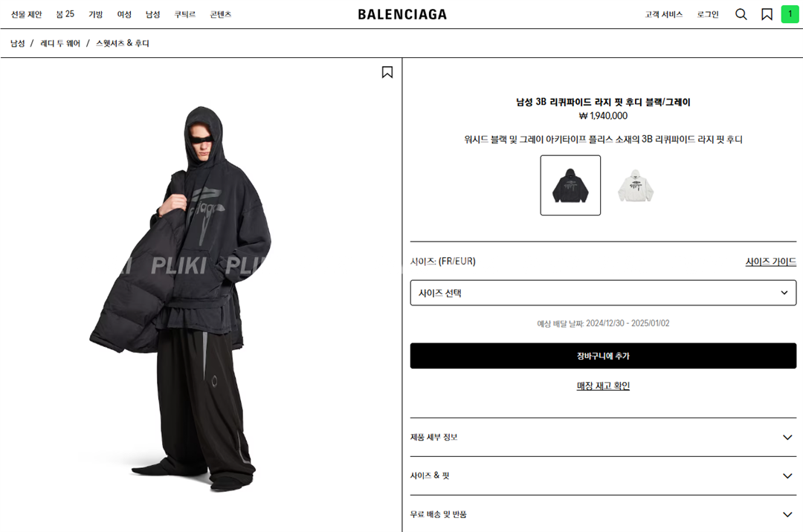Click the main model product image

coord(180,298)
